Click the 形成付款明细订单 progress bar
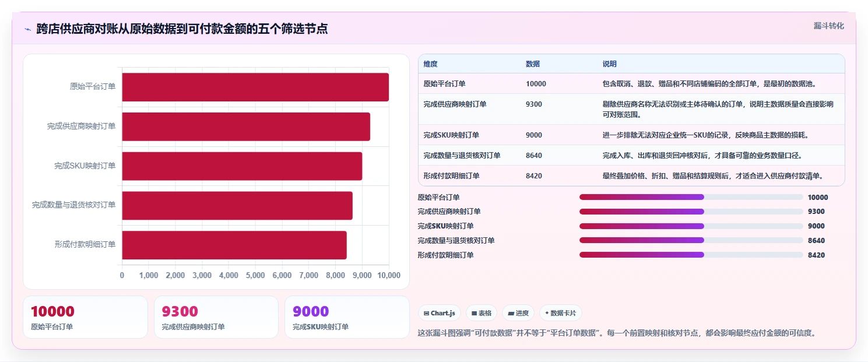Image resolution: width=868 pixels, height=362 pixels. [691, 255]
